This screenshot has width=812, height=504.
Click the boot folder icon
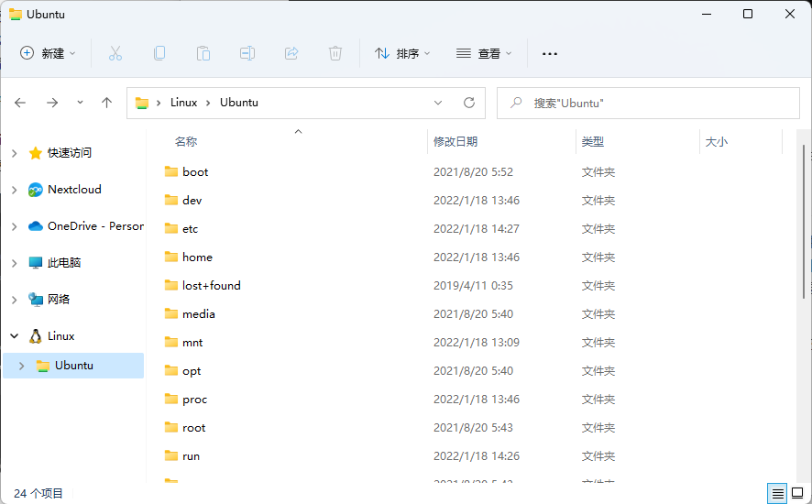(x=171, y=171)
